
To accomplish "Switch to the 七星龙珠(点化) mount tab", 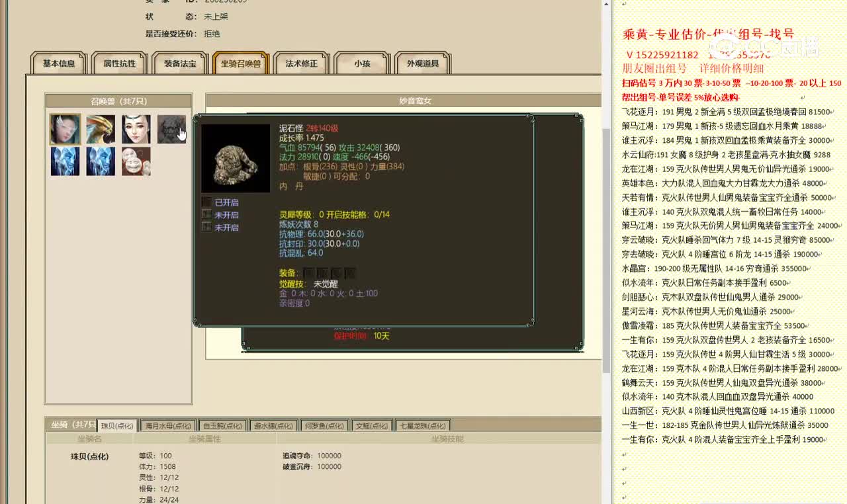I will click(423, 426).
